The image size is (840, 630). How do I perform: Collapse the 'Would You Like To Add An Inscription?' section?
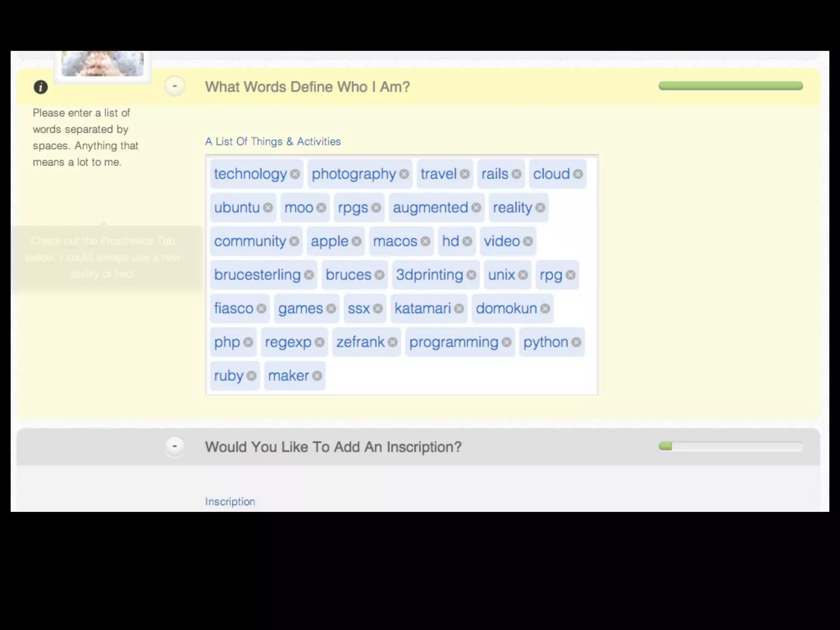pos(175,446)
